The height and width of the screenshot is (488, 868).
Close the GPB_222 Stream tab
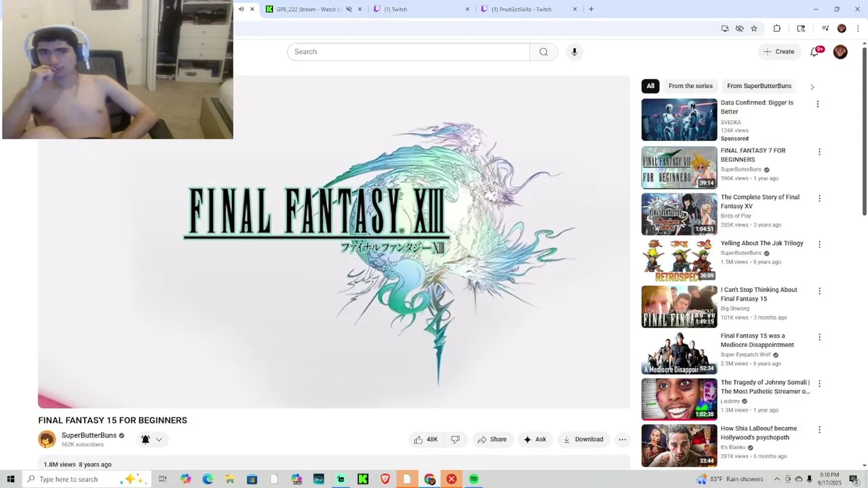pyautogui.click(x=359, y=9)
